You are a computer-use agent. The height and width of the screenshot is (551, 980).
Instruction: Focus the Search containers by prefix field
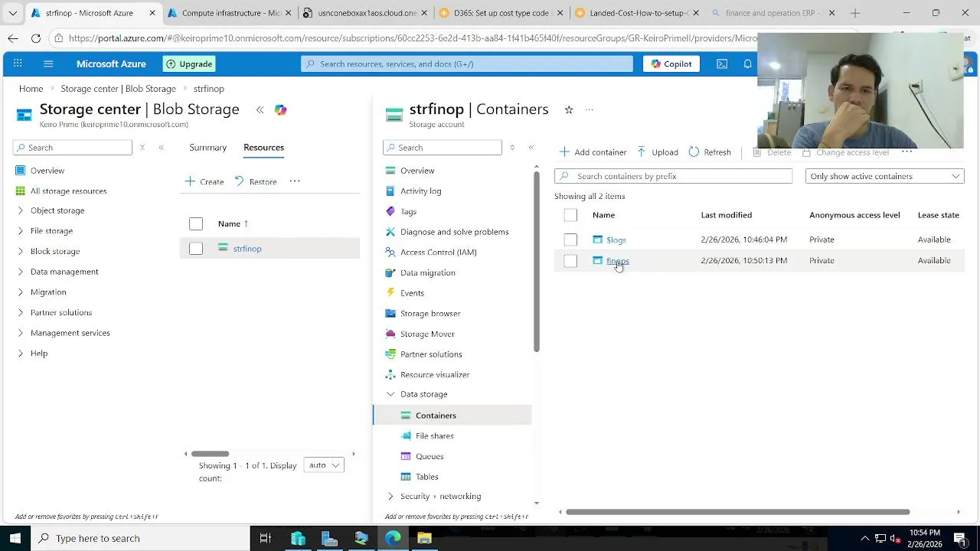(x=674, y=176)
